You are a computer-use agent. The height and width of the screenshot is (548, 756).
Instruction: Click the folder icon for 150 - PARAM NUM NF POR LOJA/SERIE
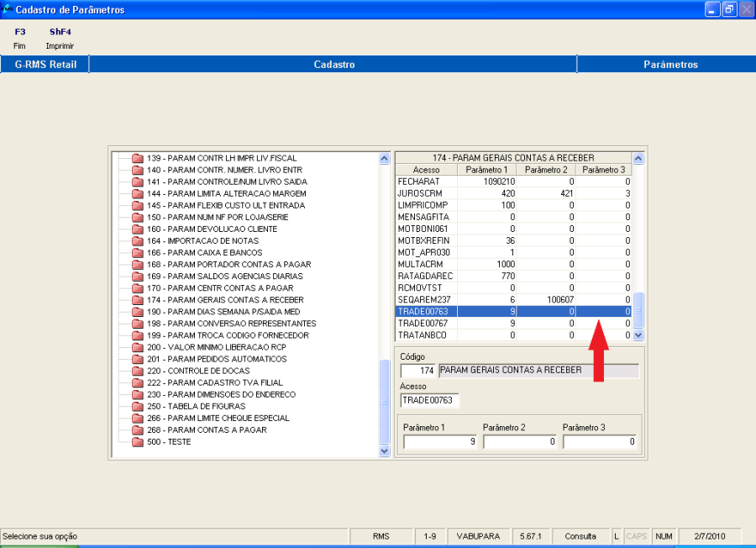point(138,217)
